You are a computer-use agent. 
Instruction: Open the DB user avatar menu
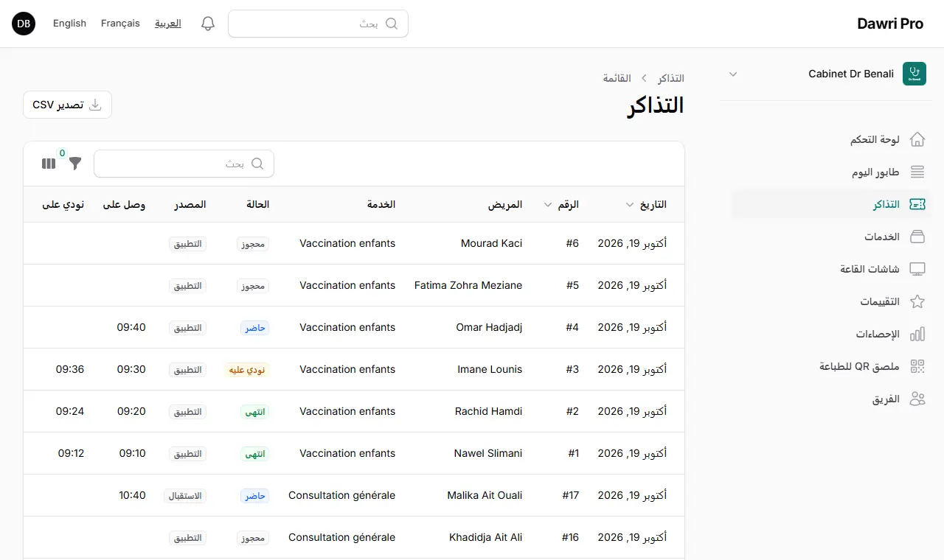24,24
